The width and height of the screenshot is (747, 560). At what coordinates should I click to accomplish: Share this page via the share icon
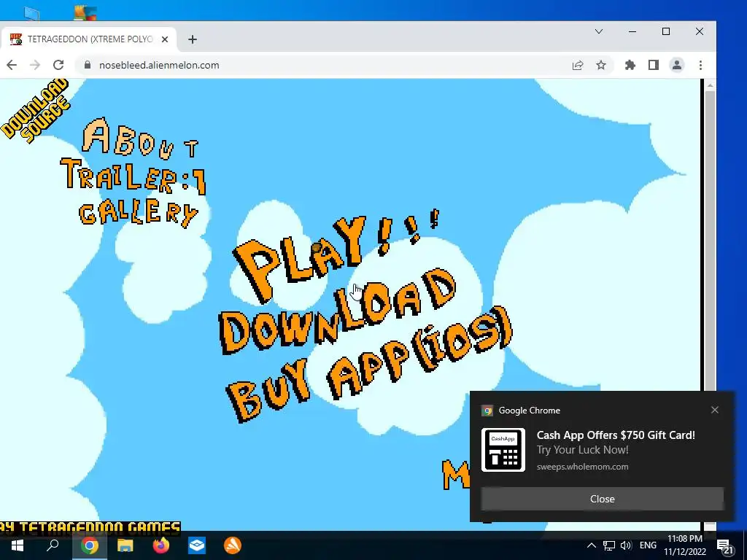[578, 65]
